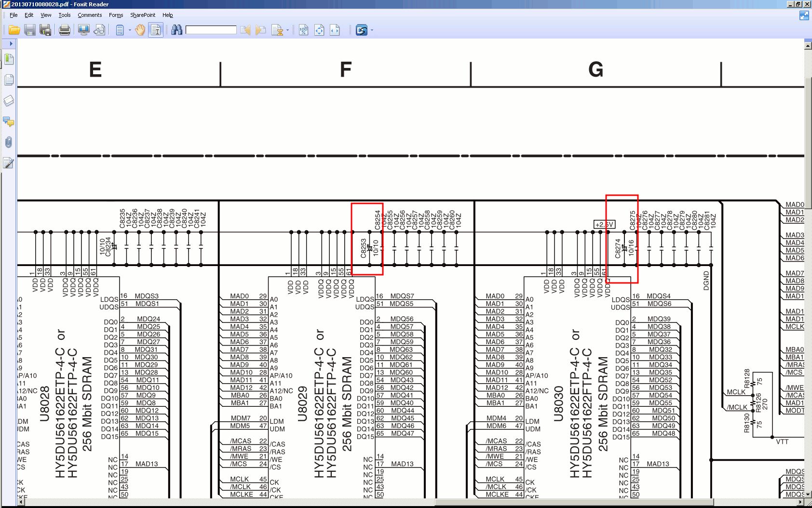812x508 pixels.
Task: Show the Comments side panel
Action: coord(9,121)
